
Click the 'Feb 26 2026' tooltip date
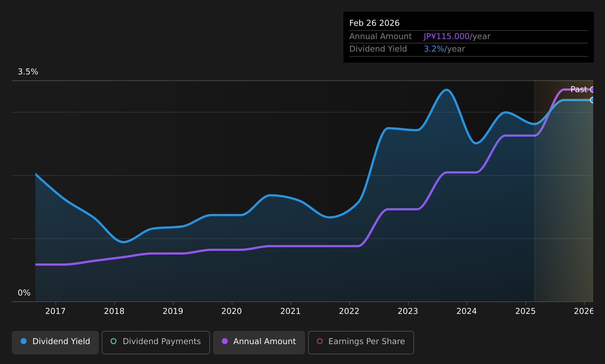tap(374, 23)
